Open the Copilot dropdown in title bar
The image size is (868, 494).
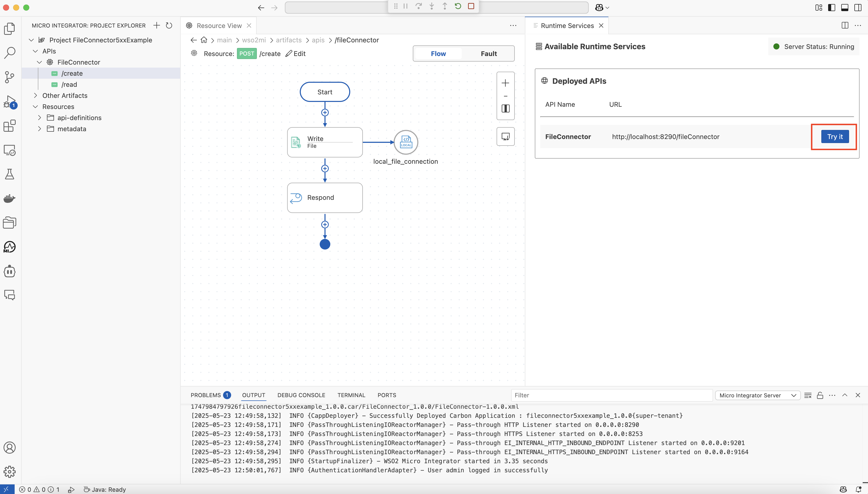coord(603,8)
